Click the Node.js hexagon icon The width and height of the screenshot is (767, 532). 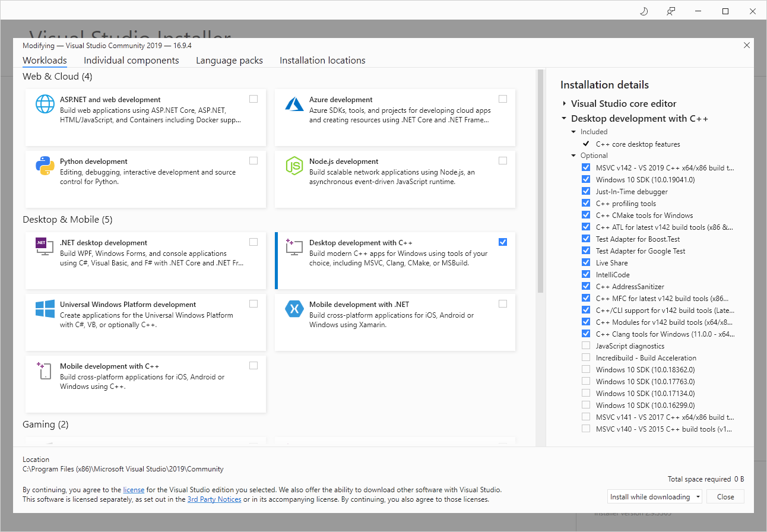pos(294,166)
